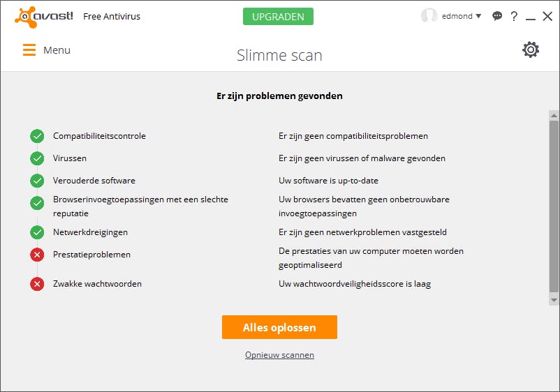Open the settings gear icon
Viewport: 560px width, 392px height.
click(x=531, y=50)
